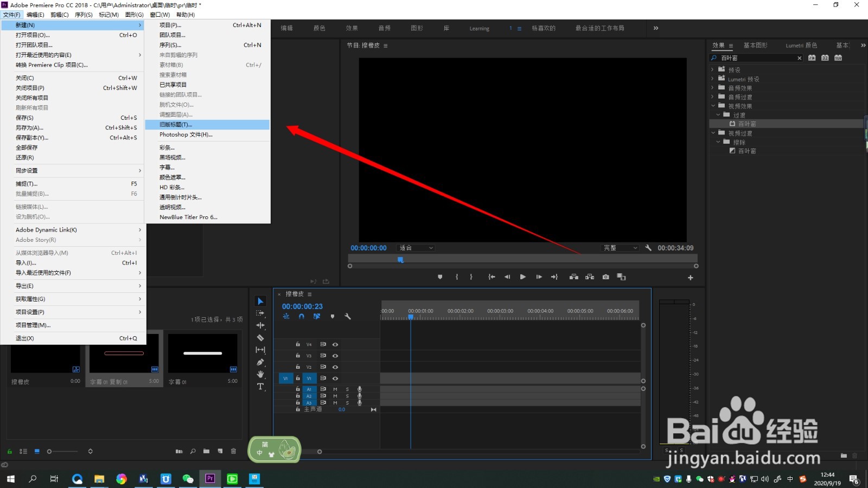Open the 适合 zoom level dropdown

[416, 248]
